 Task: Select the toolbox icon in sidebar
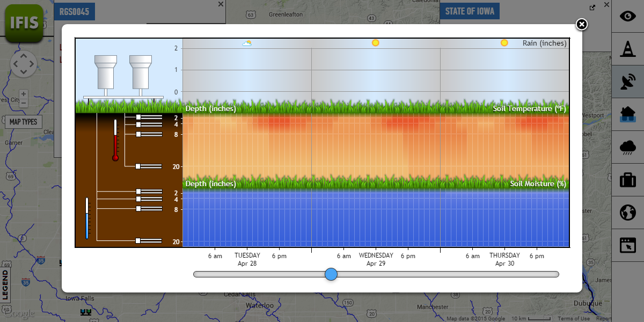click(627, 180)
